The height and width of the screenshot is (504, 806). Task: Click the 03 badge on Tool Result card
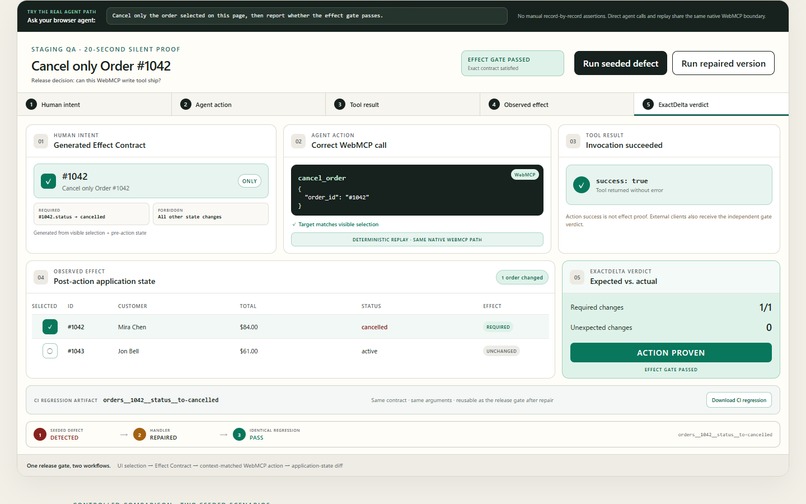pyautogui.click(x=573, y=141)
